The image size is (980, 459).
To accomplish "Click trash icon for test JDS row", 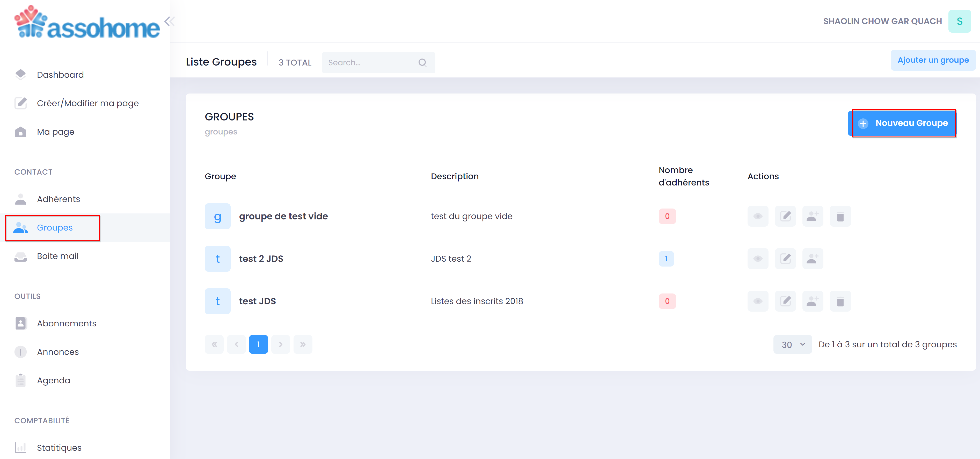I will [x=840, y=302].
